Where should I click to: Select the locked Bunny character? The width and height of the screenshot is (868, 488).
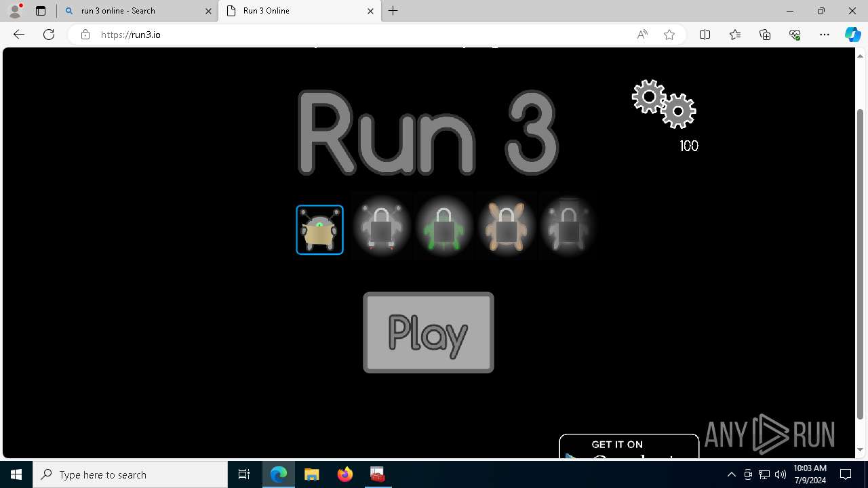[506, 227]
